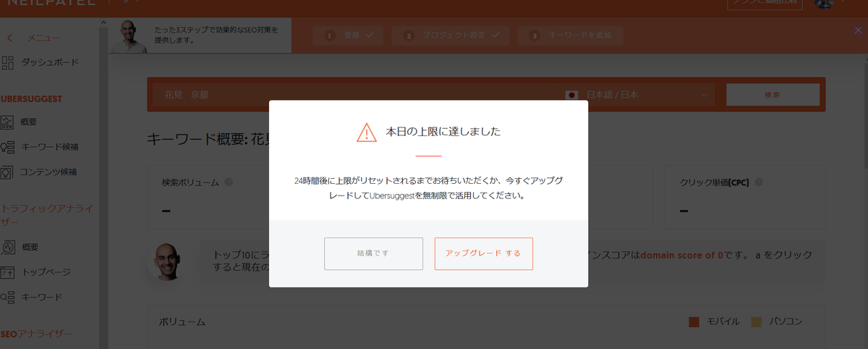Click the アップグレード する button
The image size is (868, 349).
483,253
